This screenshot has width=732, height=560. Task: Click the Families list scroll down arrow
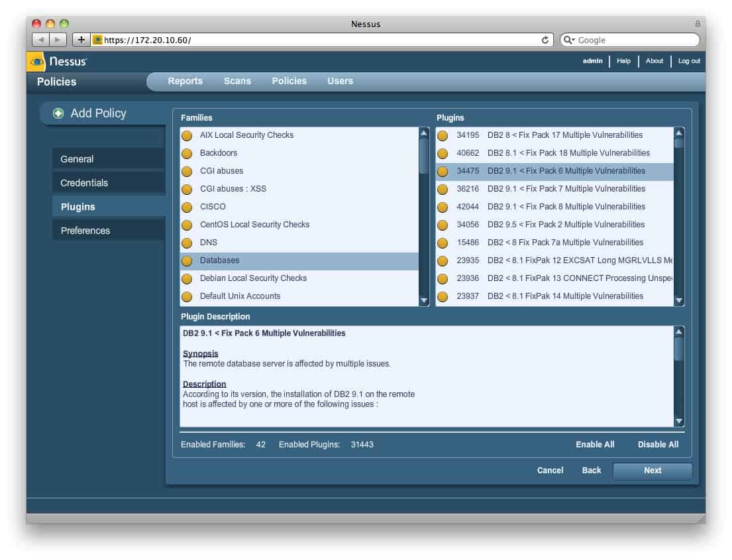coord(424,300)
